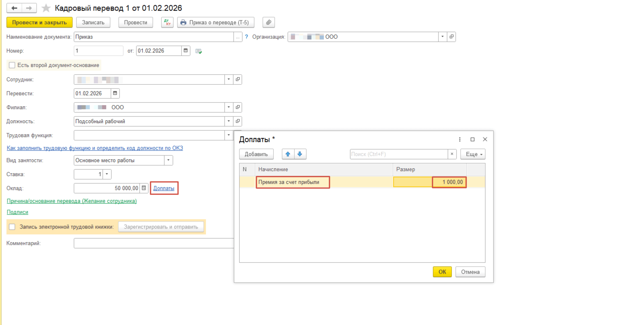
Task: Click the help question mark near Организация
Action: click(x=246, y=37)
